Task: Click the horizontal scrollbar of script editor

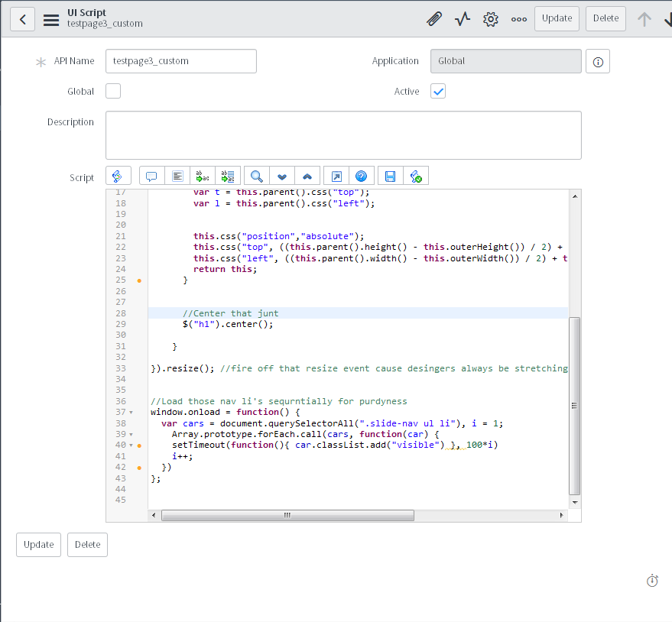Action: (x=287, y=516)
